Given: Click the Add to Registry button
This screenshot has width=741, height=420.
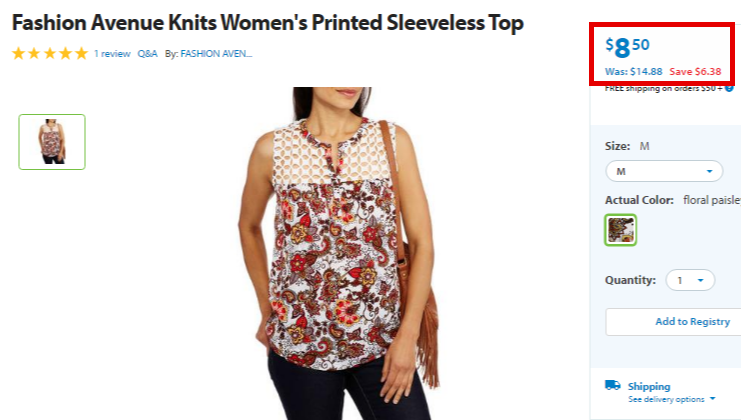Looking at the screenshot, I should pos(673,322).
